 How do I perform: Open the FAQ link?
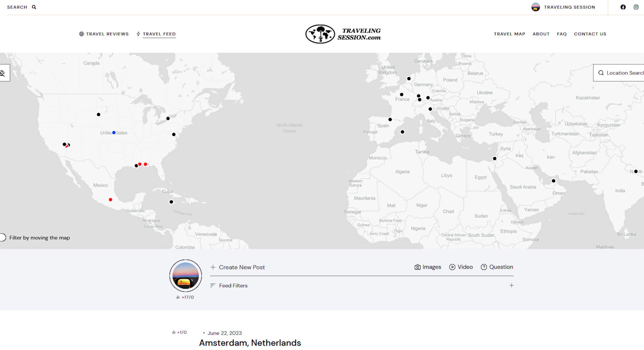561,34
